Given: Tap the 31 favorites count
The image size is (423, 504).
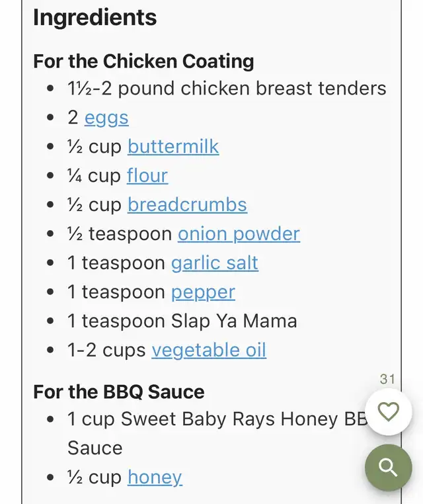Looking at the screenshot, I should [x=387, y=379].
